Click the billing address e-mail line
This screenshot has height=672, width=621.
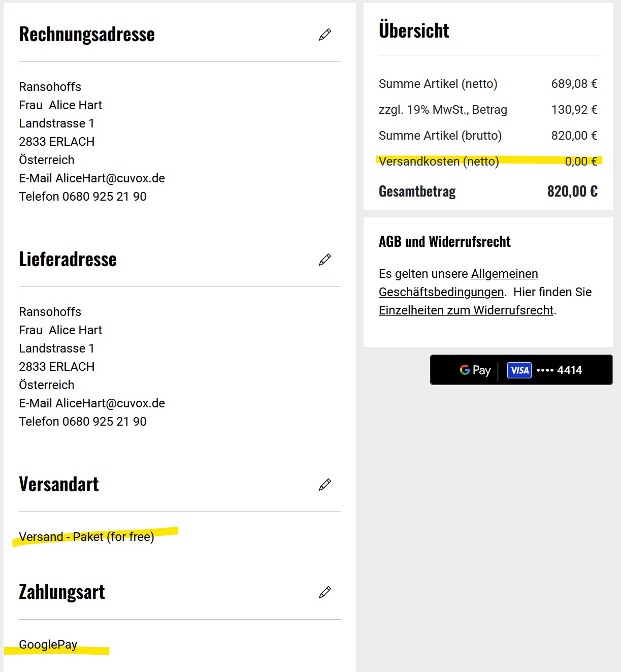(92, 178)
